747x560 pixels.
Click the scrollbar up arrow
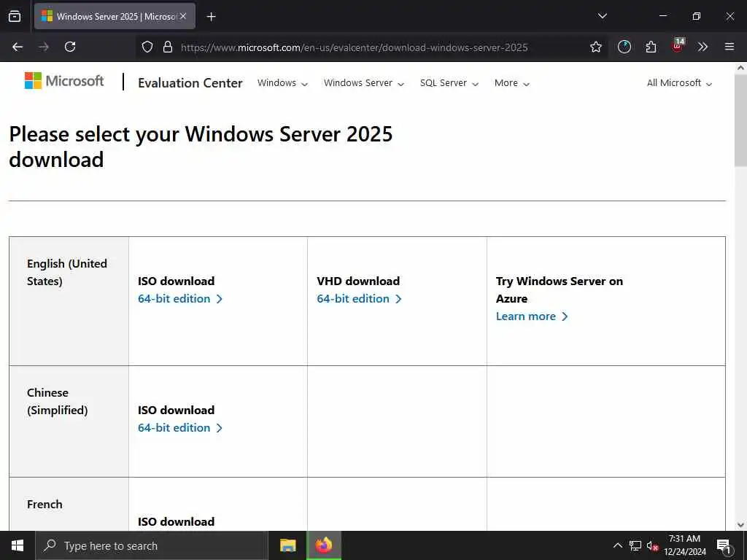tap(740, 68)
